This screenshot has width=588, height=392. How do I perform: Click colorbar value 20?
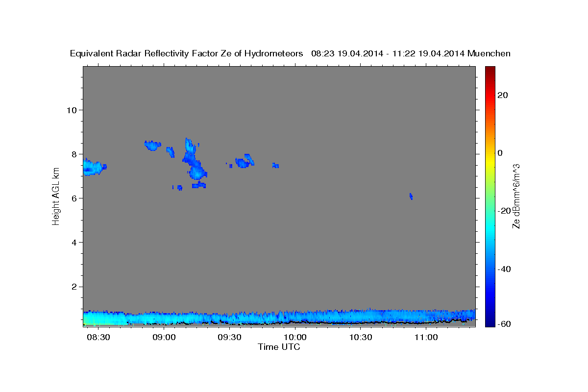pyautogui.click(x=502, y=95)
